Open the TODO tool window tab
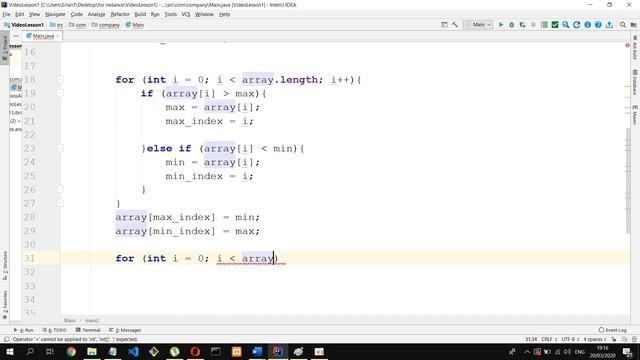 pyautogui.click(x=54, y=330)
